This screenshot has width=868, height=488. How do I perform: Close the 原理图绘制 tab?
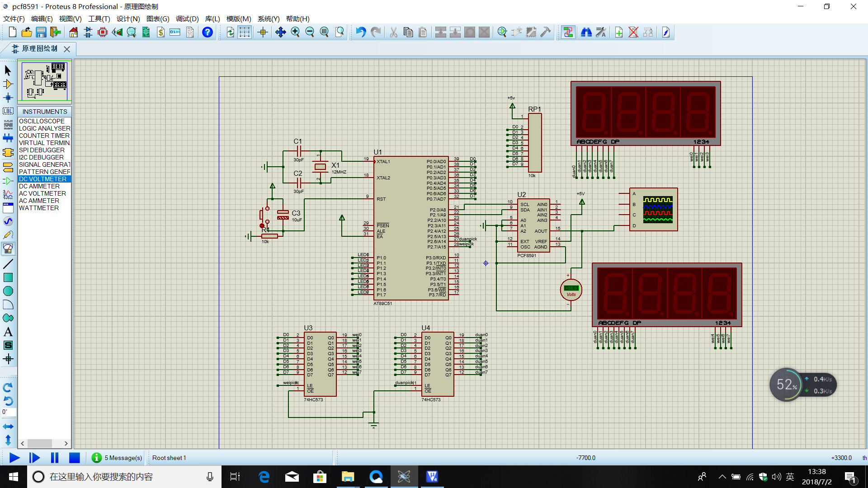click(x=67, y=49)
